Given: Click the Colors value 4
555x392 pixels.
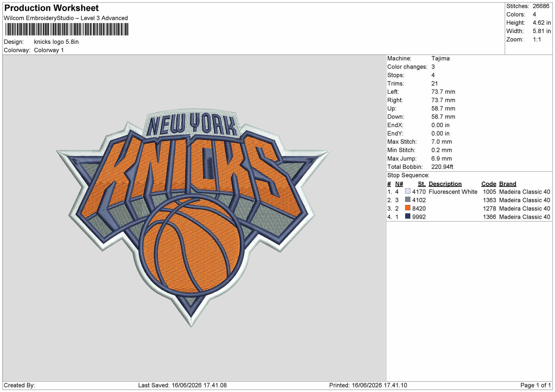Looking at the screenshot, I should tap(534, 15).
